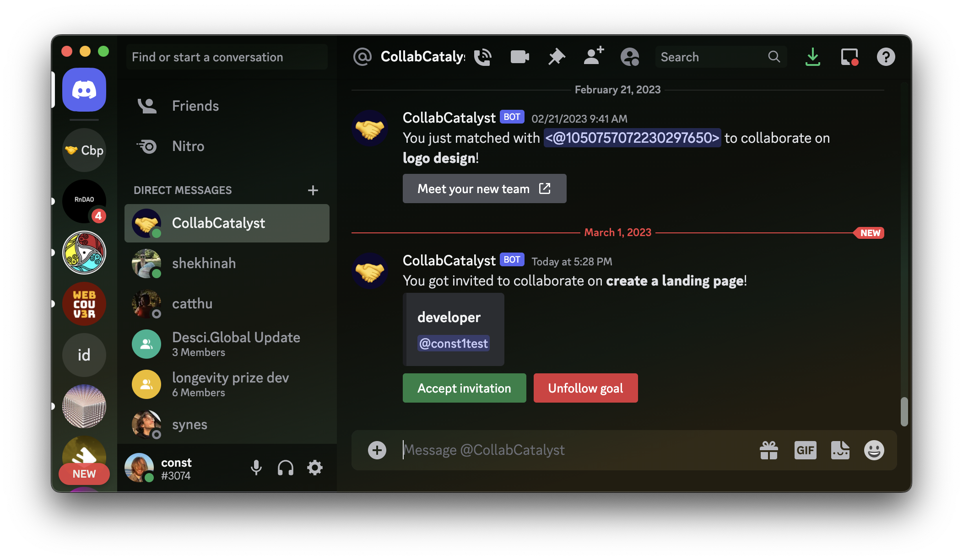
Task: Create a new direct message
Action: point(313,190)
